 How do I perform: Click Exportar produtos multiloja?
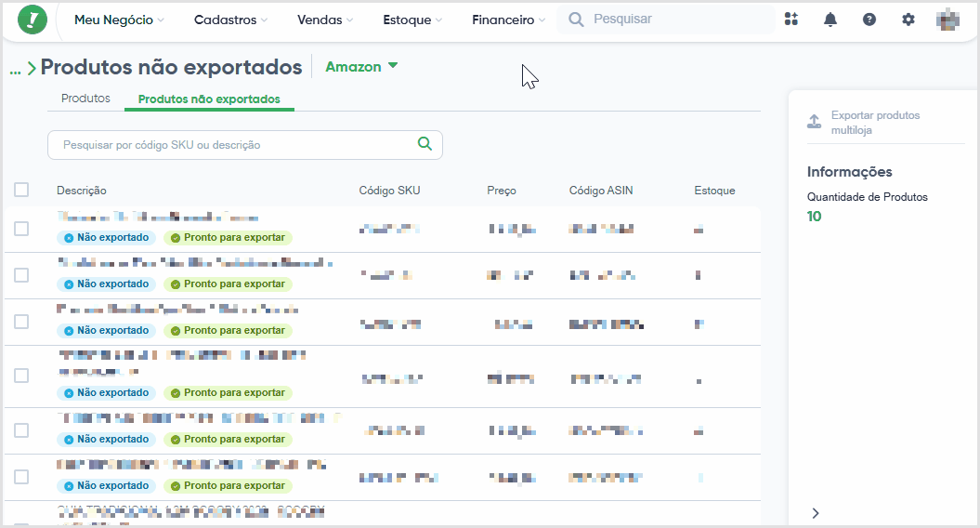875,122
